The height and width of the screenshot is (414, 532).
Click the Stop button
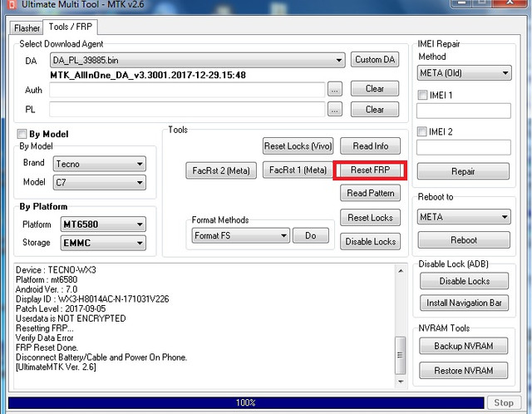[504, 403]
